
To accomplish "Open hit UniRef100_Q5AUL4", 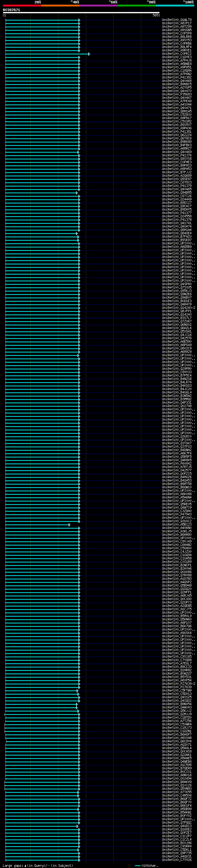I will click(x=177, y=748).
